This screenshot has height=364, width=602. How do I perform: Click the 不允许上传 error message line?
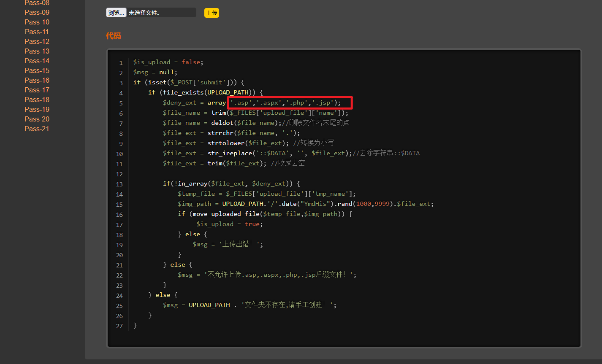(x=267, y=275)
